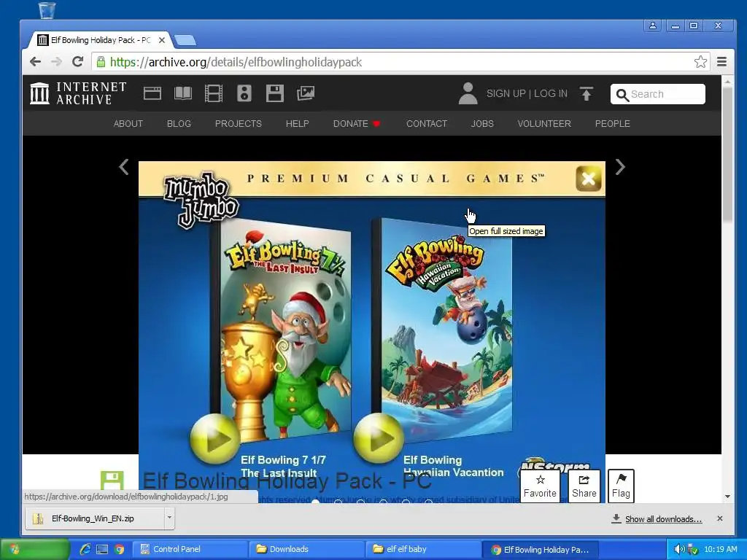Launch Chrome from quick launch
Screen dimensions: 747x560
pyautogui.click(x=119, y=549)
